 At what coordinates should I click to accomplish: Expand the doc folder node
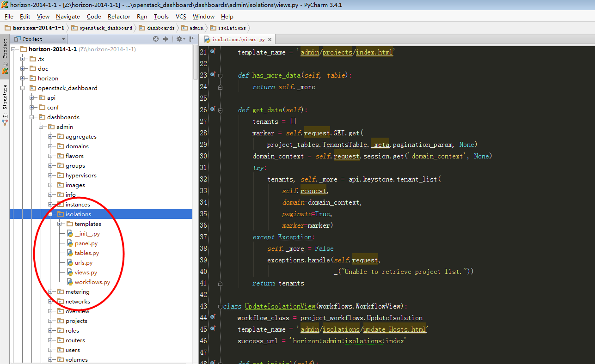click(23, 68)
